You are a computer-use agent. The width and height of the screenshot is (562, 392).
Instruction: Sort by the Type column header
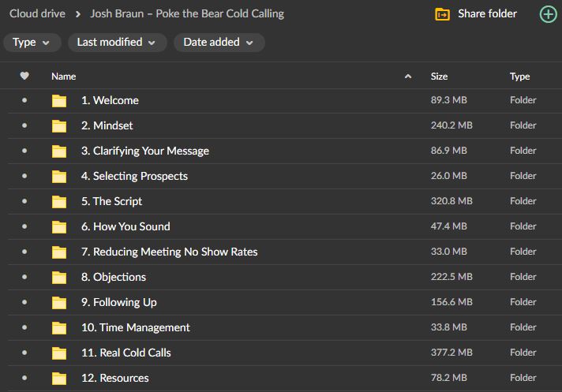coord(519,77)
